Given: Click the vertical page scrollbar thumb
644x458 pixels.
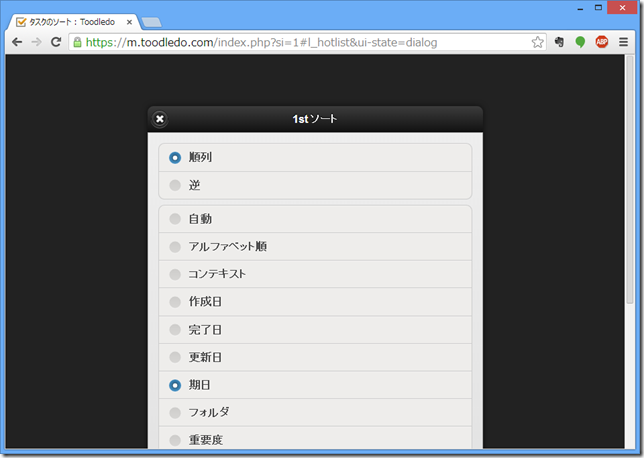Looking at the screenshot, I should click(630, 180).
